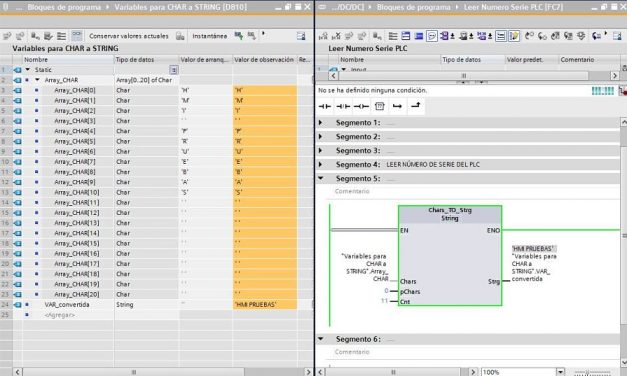Click Valor de observación column header
Viewport: 627px width, 376px height.
click(264, 60)
